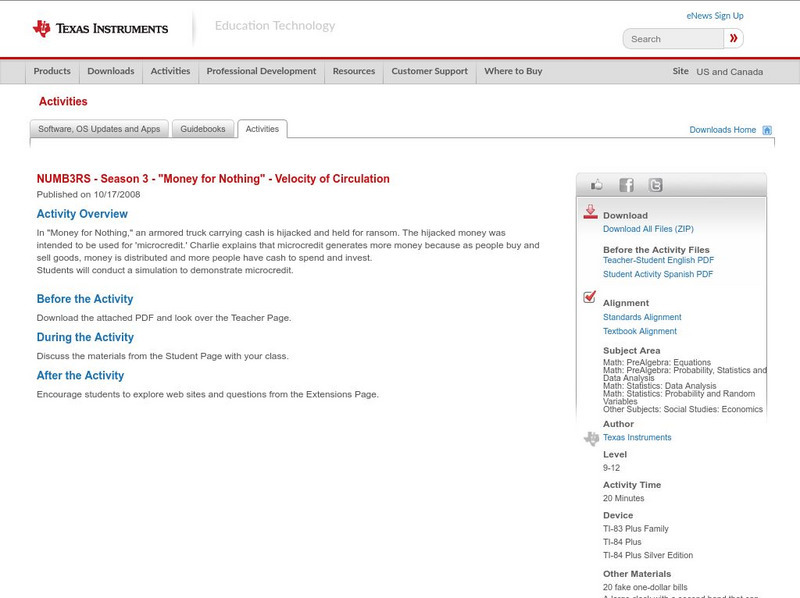This screenshot has height=598, width=800.
Task: Select the Activities tab
Action: pyautogui.click(x=262, y=129)
